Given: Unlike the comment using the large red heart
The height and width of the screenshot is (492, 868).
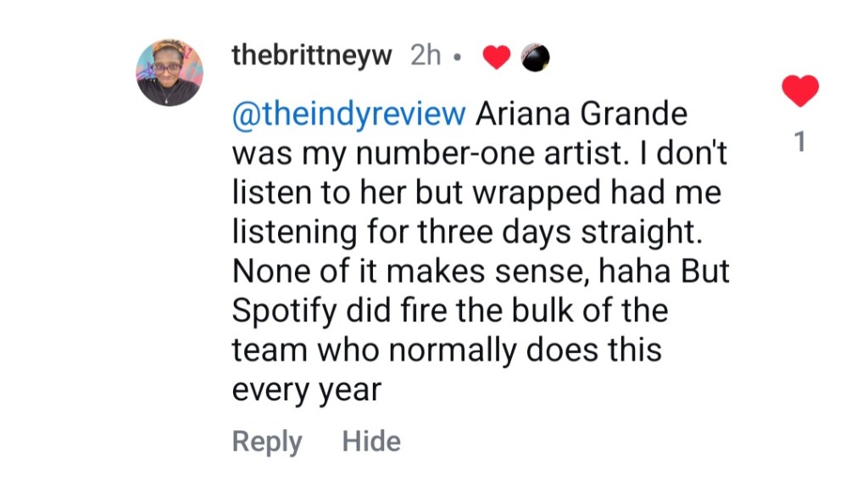Looking at the screenshot, I should [800, 92].
